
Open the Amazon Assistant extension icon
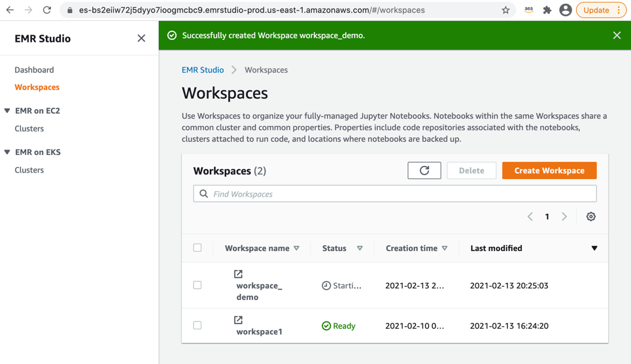pos(529,10)
